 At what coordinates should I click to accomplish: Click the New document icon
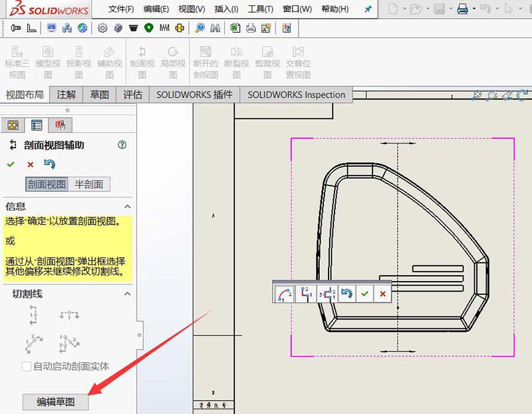(393, 9)
